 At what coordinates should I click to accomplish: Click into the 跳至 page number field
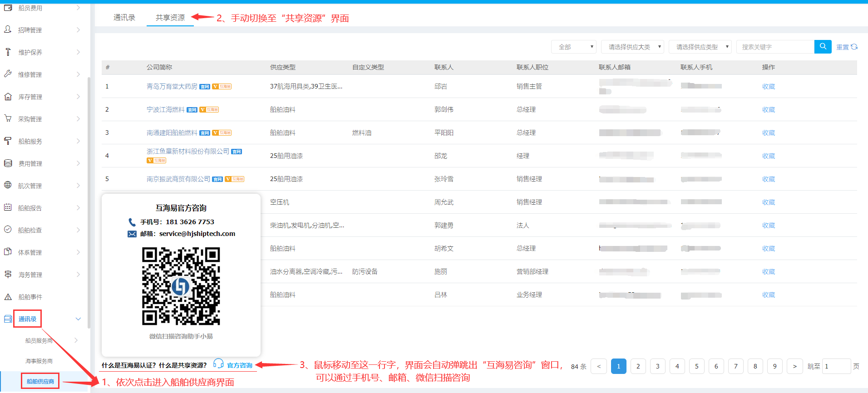pyautogui.click(x=836, y=366)
